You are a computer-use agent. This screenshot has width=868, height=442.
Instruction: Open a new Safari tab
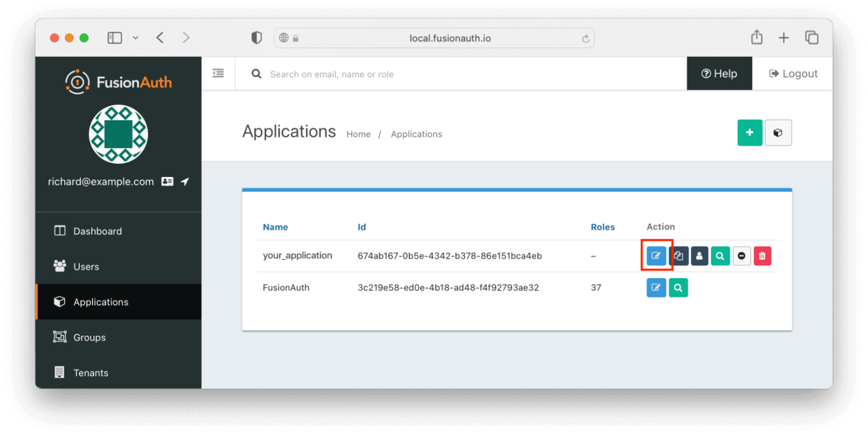point(783,37)
